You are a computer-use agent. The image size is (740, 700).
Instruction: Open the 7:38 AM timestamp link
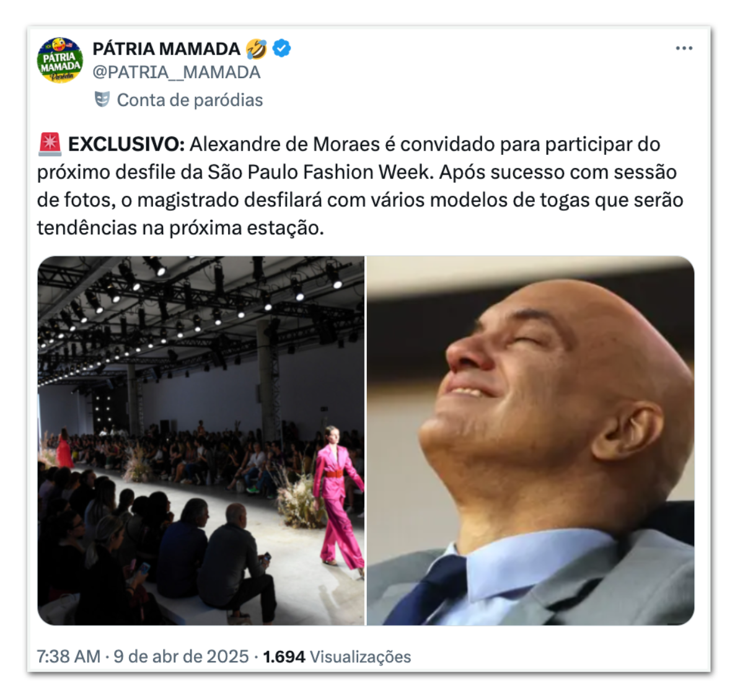pos(68,657)
